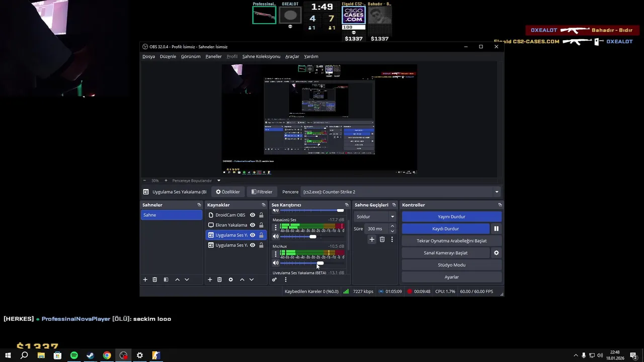Remove transition with trash icon in Sahne Geçişleri

(382, 239)
